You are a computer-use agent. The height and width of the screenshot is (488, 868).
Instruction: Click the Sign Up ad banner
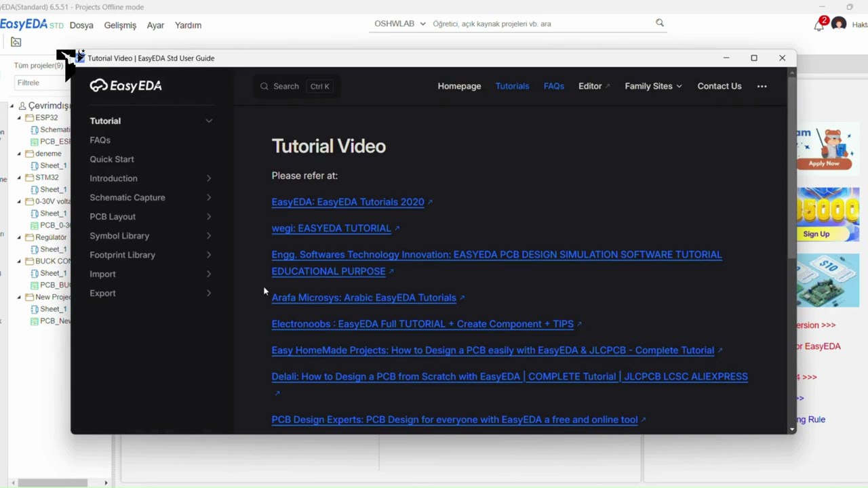point(828,215)
